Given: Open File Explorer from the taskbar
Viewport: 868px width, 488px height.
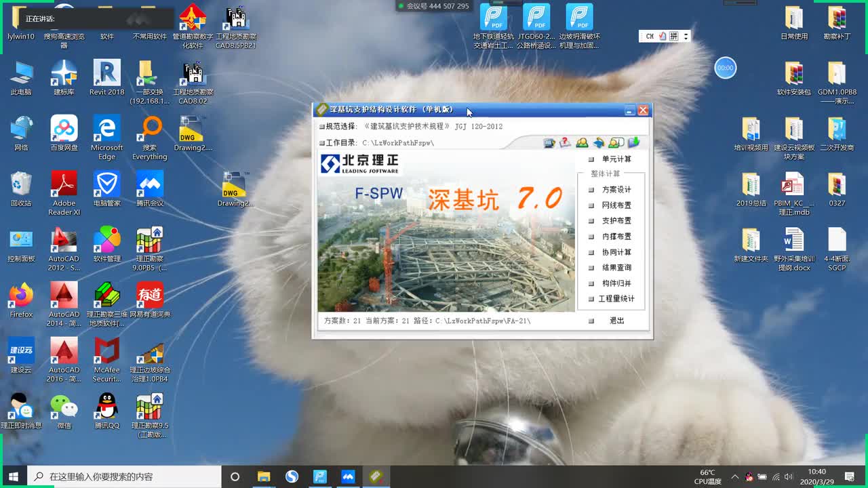Looking at the screenshot, I should tap(264, 476).
